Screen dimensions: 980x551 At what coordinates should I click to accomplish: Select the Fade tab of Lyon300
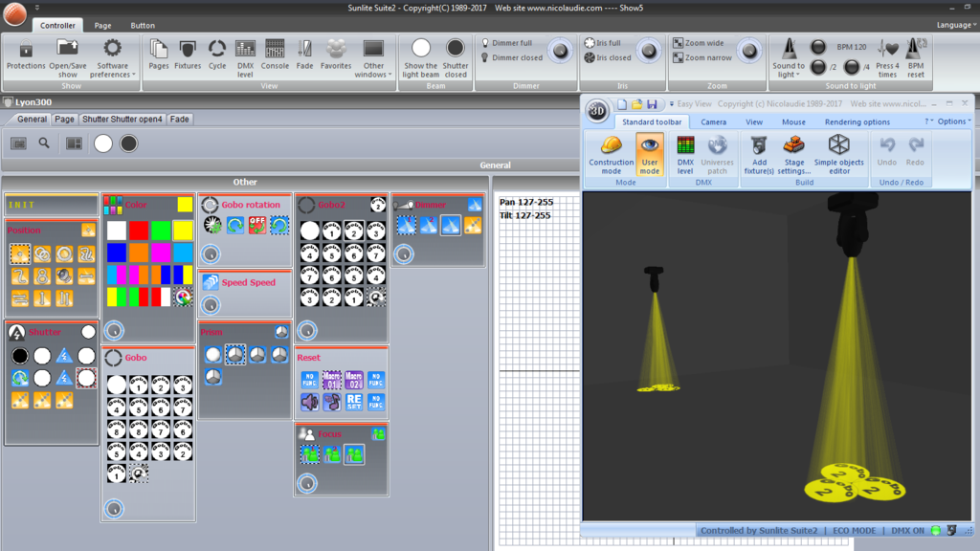179,119
